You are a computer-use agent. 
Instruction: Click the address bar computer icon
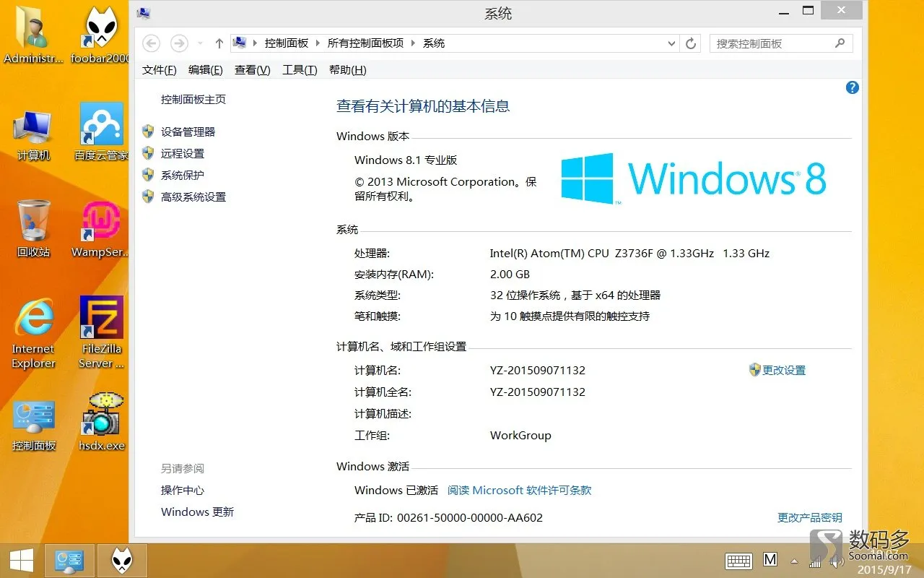(240, 43)
